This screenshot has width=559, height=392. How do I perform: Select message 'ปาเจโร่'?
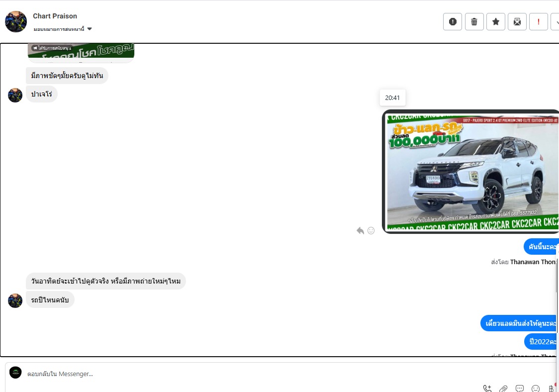(x=41, y=94)
